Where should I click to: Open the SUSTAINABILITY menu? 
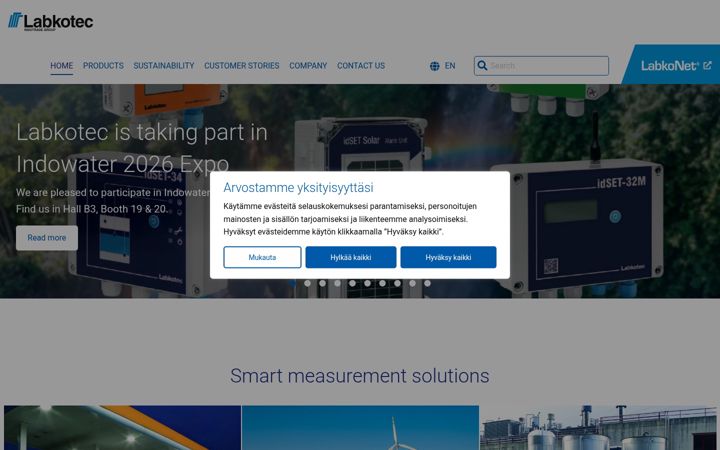coord(164,66)
